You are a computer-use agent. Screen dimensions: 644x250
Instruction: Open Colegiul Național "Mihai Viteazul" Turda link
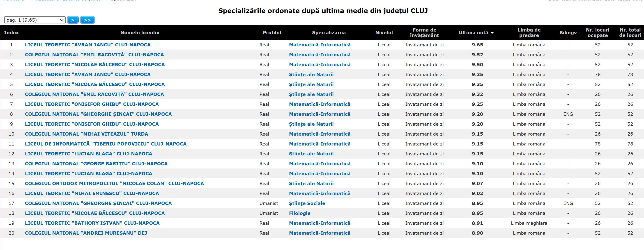click(86, 134)
